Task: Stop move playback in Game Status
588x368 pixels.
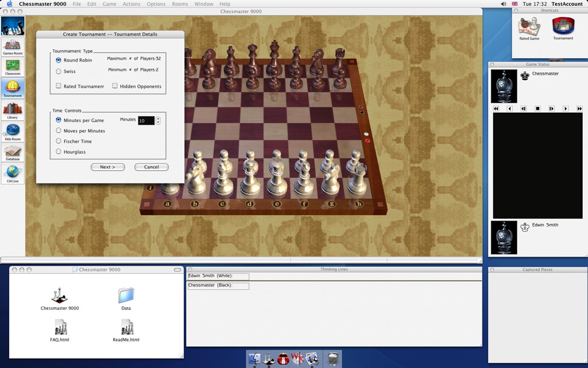Action: coord(537,109)
